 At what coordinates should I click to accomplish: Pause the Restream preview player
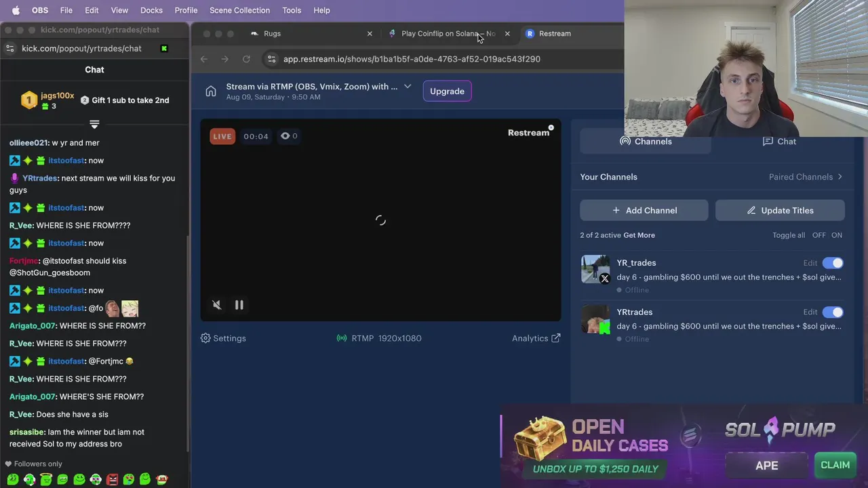pyautogui.click(x=239, y=305)
